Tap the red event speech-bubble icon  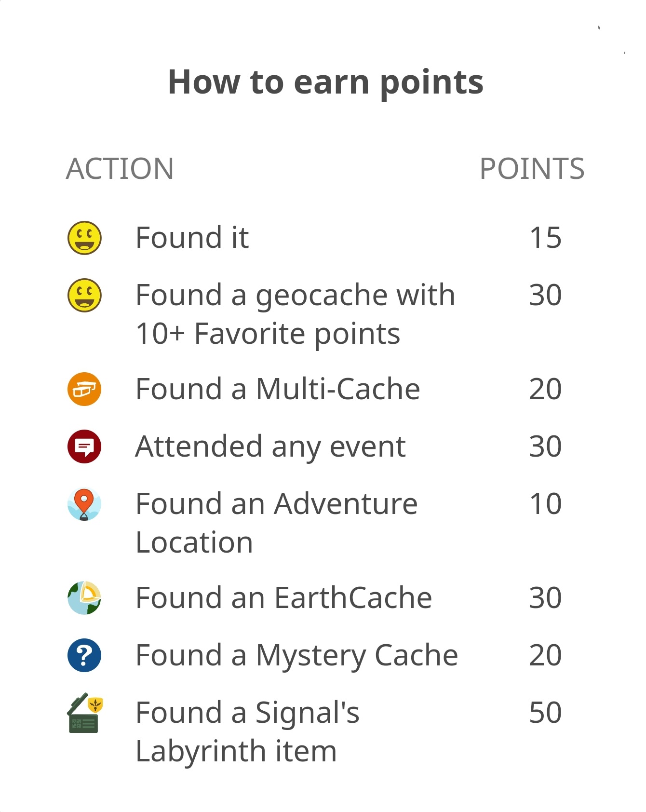[84, 447]
